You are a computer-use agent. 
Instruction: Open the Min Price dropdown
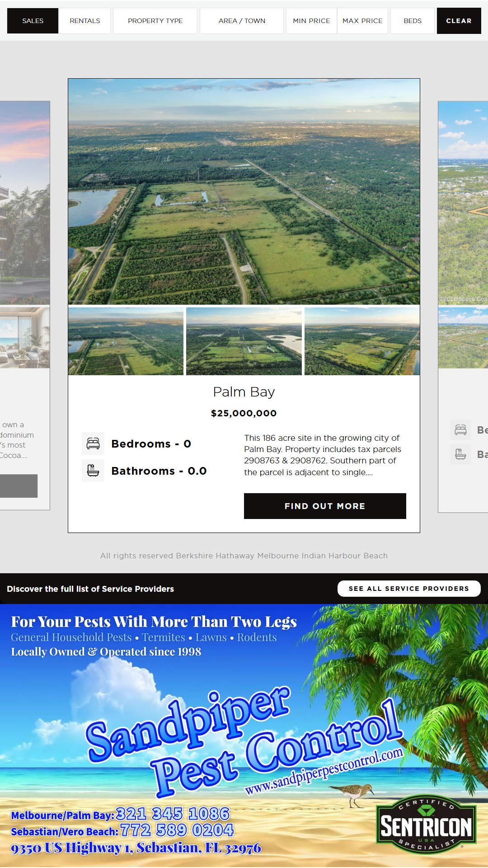311,21
